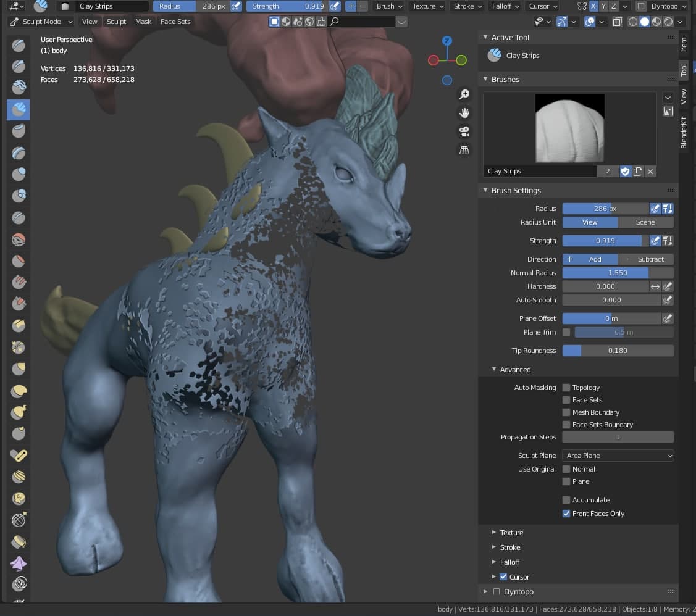Image resolution: width=696 pixels, height=616 pixels.
Task: Uncheck Front Faces Only
Action: (x=566, y=514)
